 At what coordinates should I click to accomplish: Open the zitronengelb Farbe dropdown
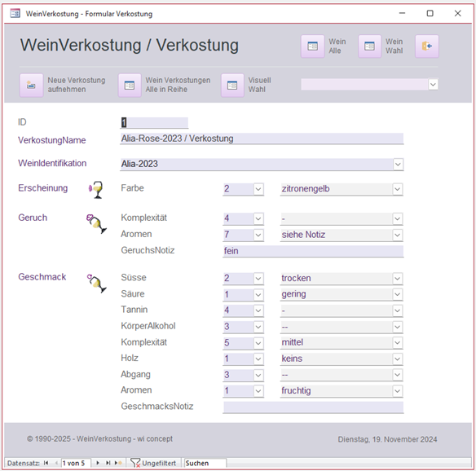point(397,189)
